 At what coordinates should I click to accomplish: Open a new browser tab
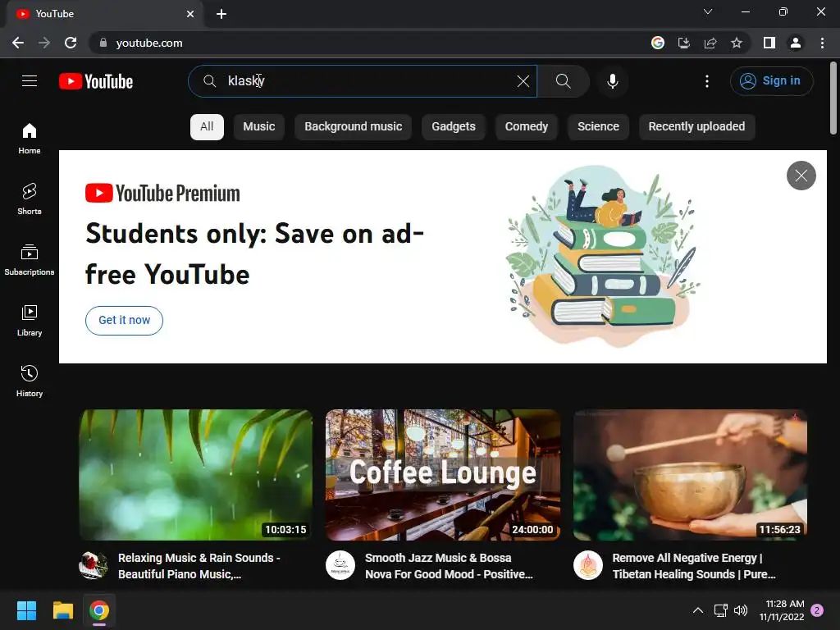click(221, 14)
